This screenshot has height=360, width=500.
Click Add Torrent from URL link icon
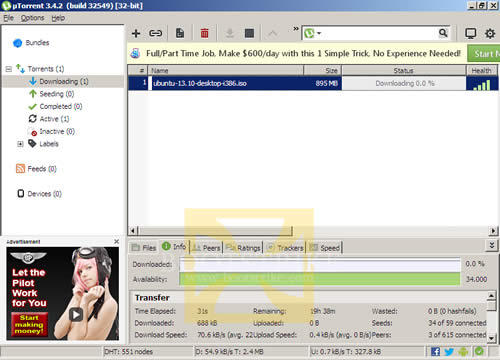pyautogui.click(x=155, y=33)
